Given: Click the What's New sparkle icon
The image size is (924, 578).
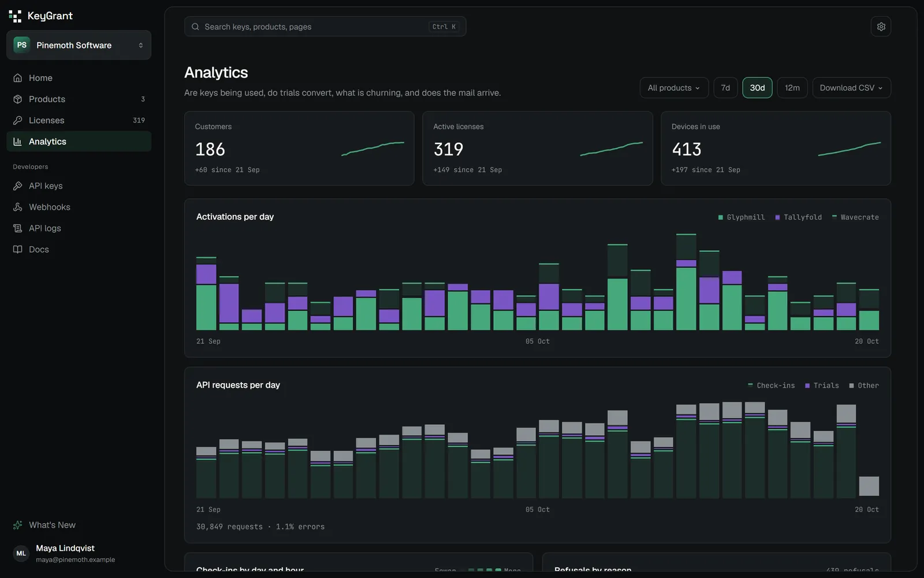Looking at the screenshot, I should 18,525.
